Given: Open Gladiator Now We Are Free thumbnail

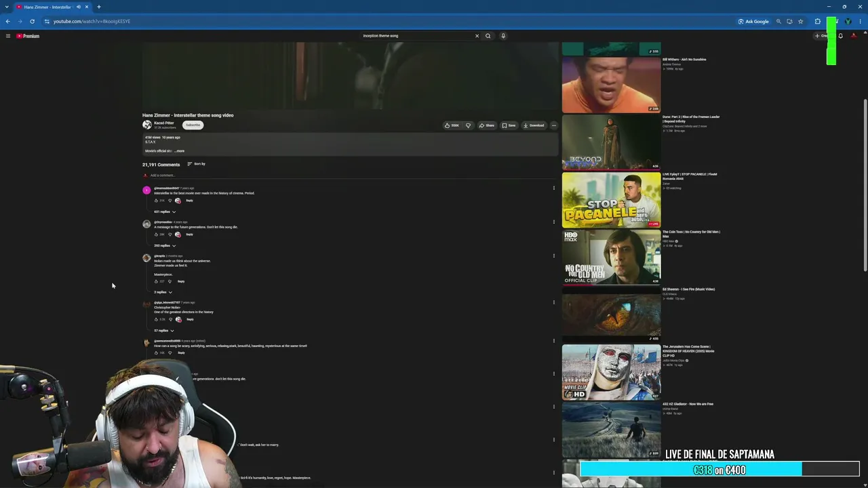Looking at the screenshot, I should tap(611, 430).
